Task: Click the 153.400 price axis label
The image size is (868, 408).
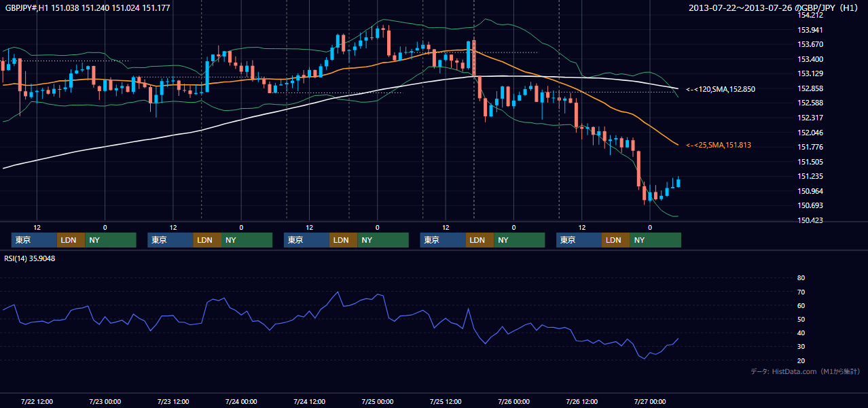Action: pyautogui.click(x=810, y=59)
